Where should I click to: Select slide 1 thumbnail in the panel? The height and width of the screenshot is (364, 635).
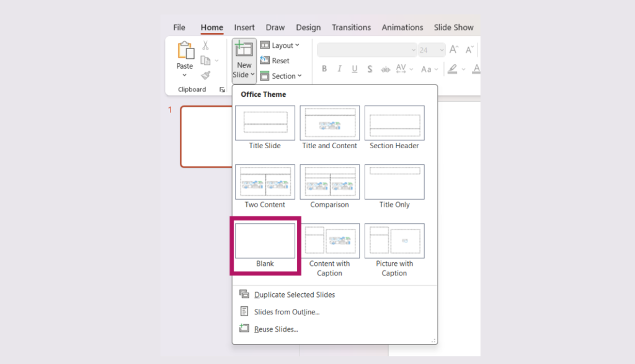pyautogui.click(x=206, y=136)
